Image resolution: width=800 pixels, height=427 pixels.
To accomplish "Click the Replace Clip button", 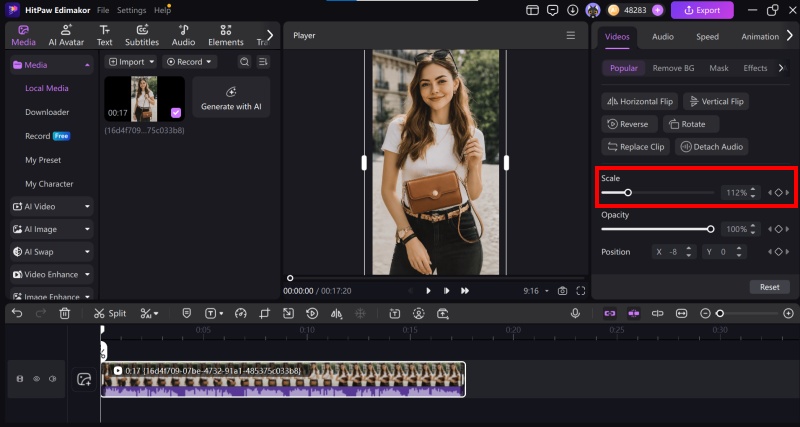I will tap(635, 147).
